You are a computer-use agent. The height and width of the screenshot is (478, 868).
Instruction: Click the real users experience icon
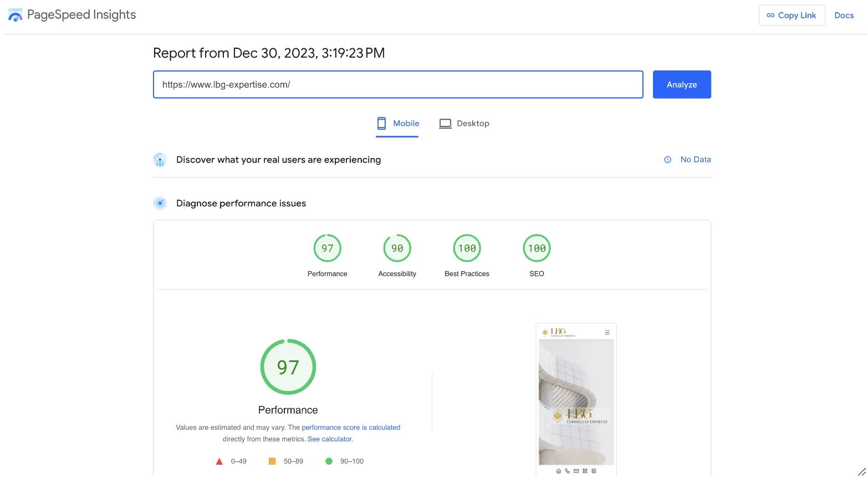click(160, 160)
